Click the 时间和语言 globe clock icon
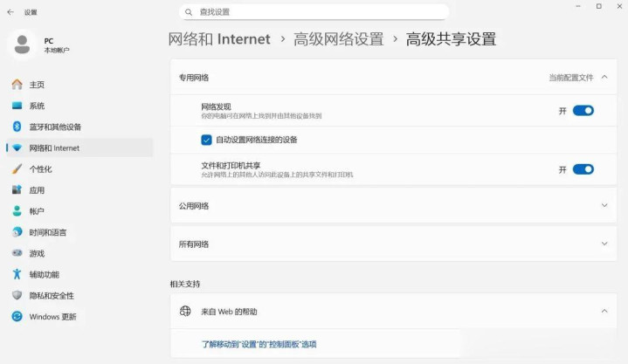This screenshot has width=628, height=364. click(x=17, y=232)
